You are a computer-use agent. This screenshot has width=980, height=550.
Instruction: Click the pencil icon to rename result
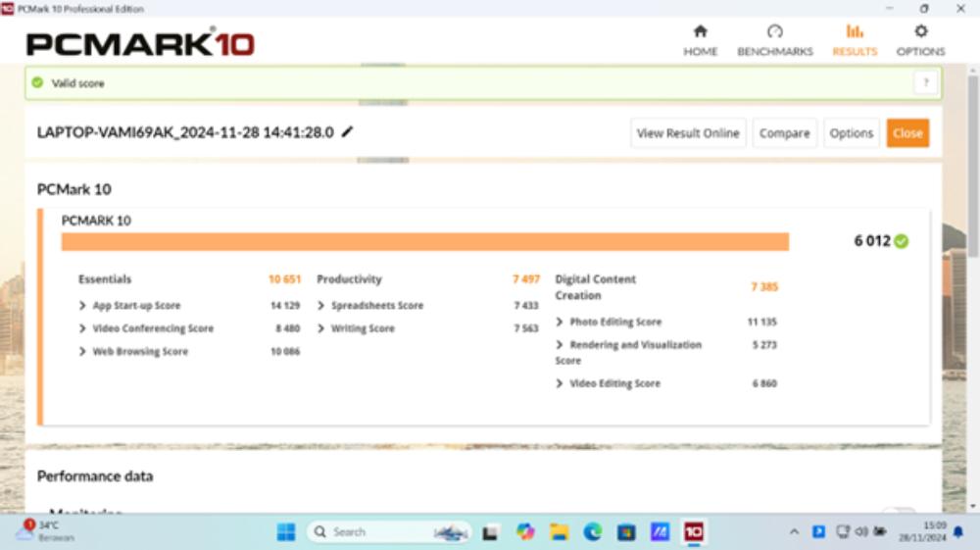click(348, 132)
